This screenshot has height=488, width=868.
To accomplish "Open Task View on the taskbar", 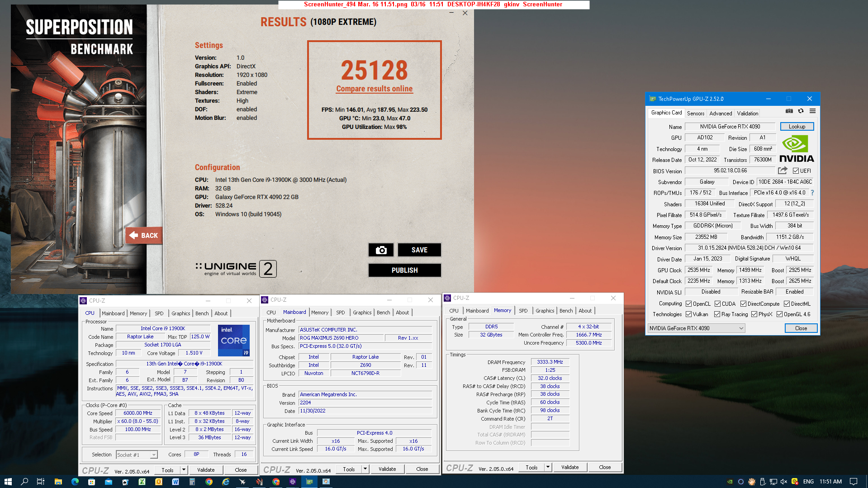I will [x=41, y=482].
